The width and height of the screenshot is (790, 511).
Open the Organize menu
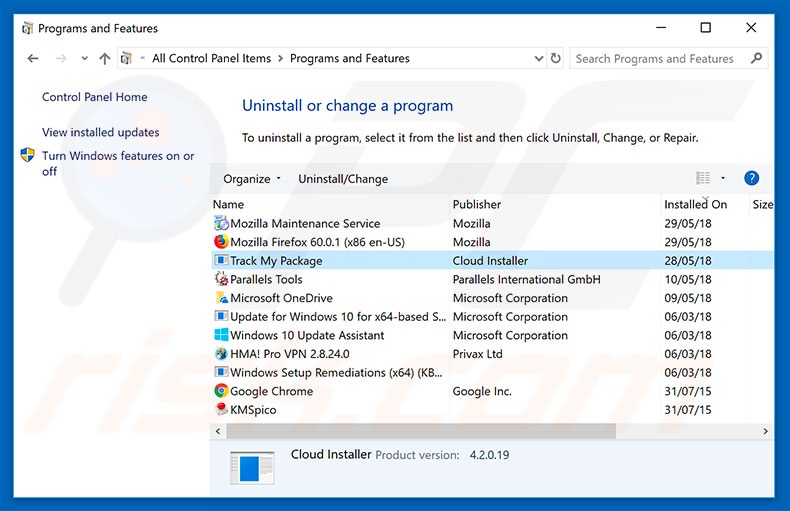pyautogui.click(x=251, y=179)
